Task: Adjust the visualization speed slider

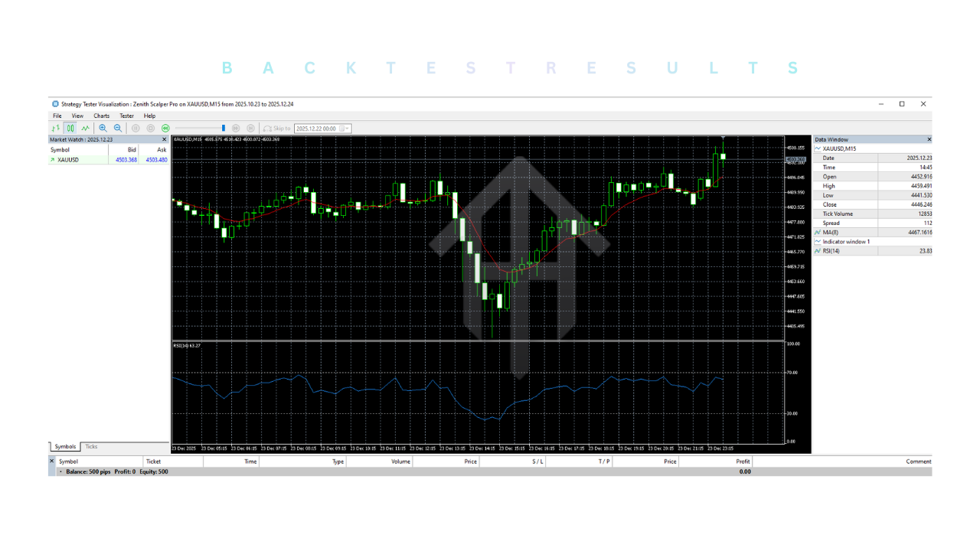Action: pos(224,129)
